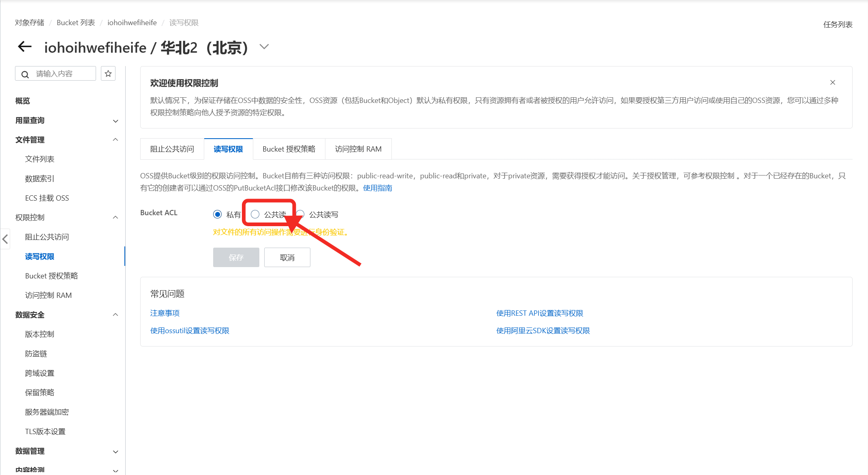The width and height of the screenshot is (868, 475).
Task: Click the 取消 button
Action: pos(287,258)
